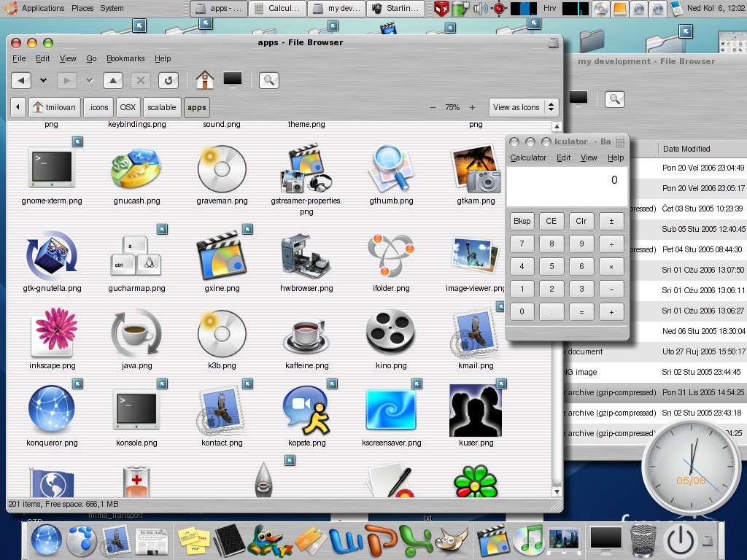The height and width of the screenshot is (560, 747).
Task: Select the hwbrowser.png icon
Action: [x=306, y=256]
